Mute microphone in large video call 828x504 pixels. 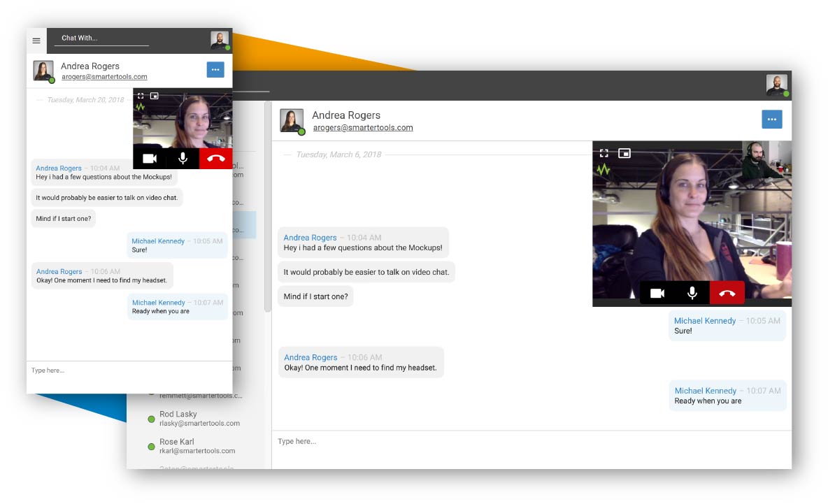click(692, 293)
